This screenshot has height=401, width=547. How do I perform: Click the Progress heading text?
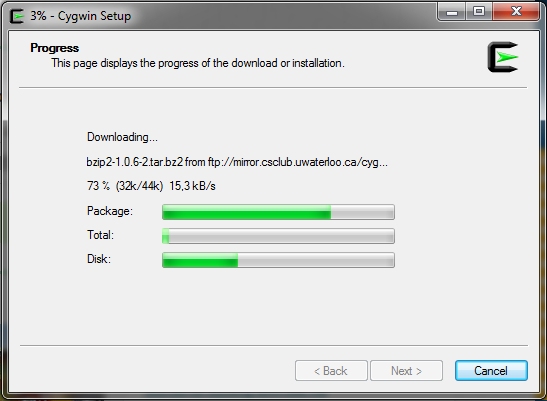54,48
